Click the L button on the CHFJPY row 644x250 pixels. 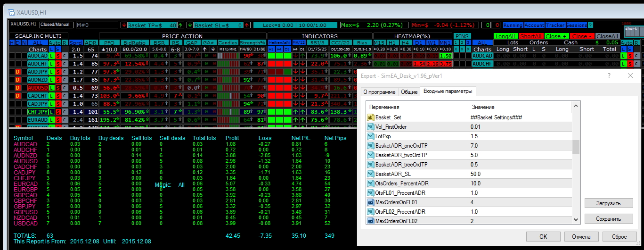[x=52, y=112]
